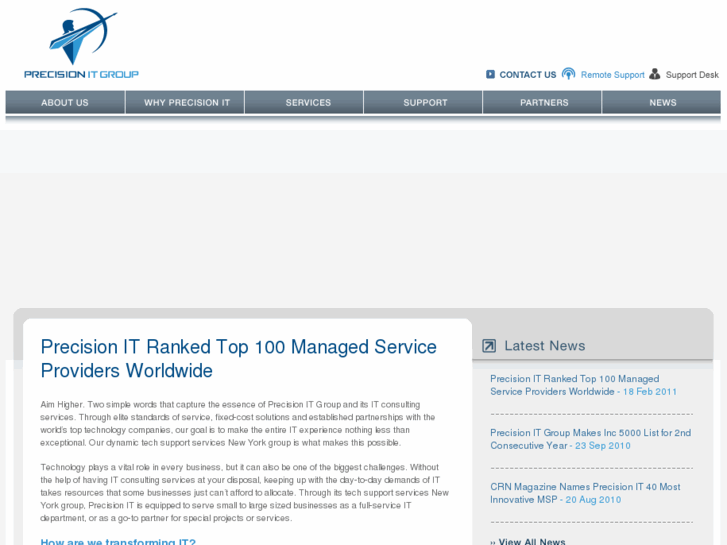Viewport: 727px width, 545px height.
Task: Open the Remote Support link
Action: 612,75
